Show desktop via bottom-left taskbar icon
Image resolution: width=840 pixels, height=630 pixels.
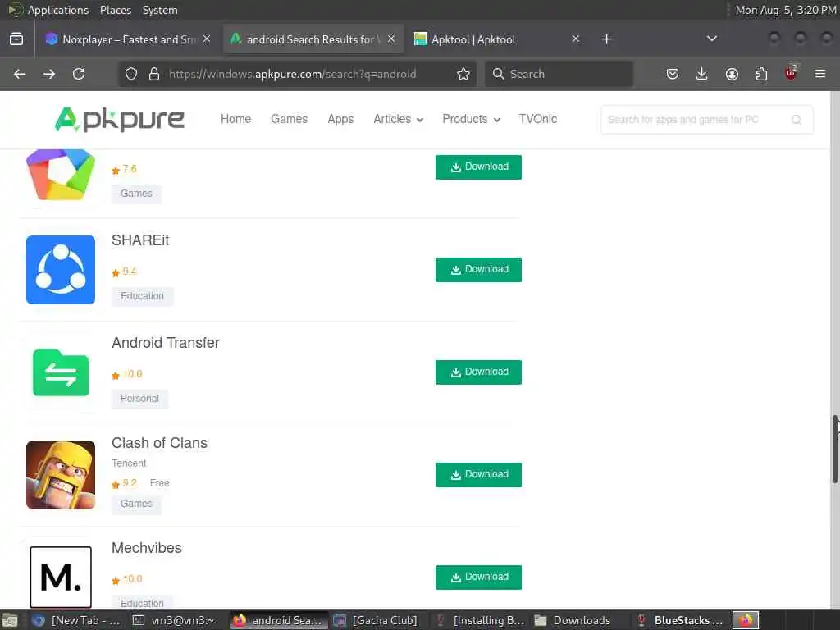coord(10,620)
